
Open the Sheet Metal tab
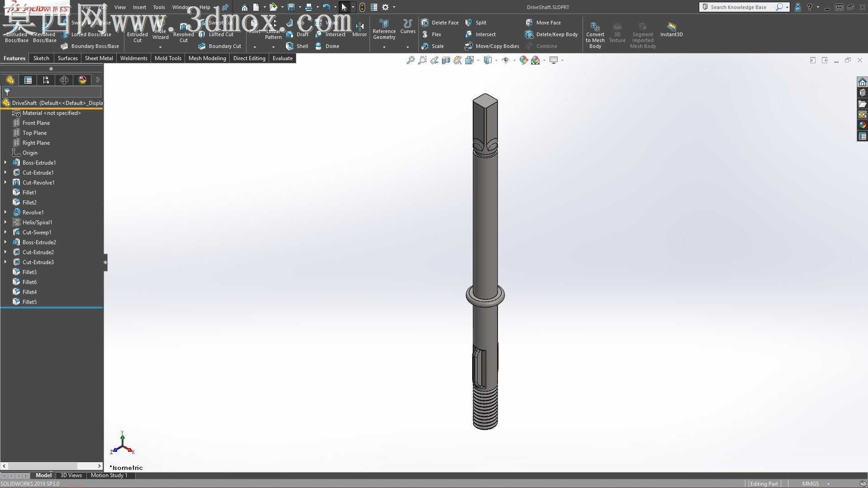click(x=99, y=58)
